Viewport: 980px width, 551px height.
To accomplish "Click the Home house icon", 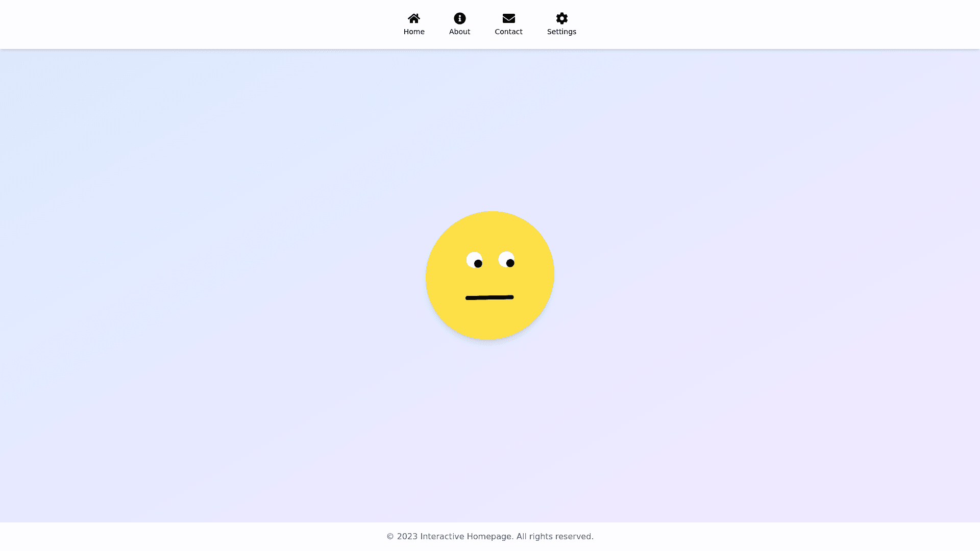I will point(414,18).
